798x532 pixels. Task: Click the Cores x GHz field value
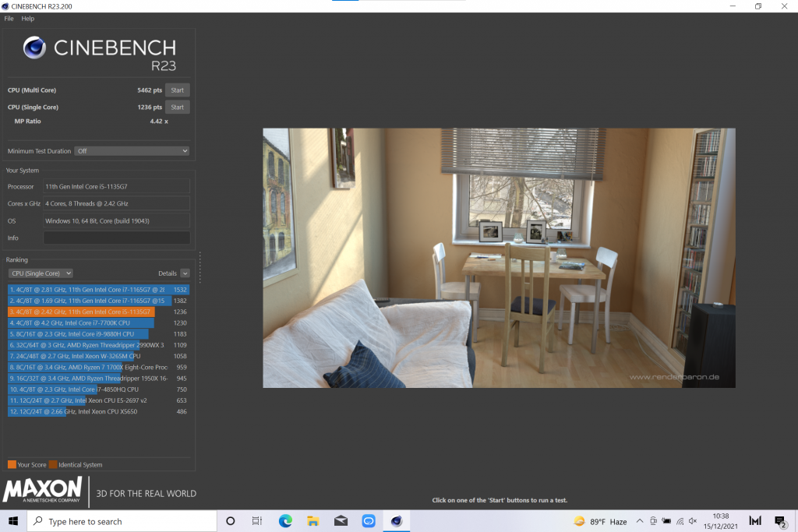coord(117,203)
